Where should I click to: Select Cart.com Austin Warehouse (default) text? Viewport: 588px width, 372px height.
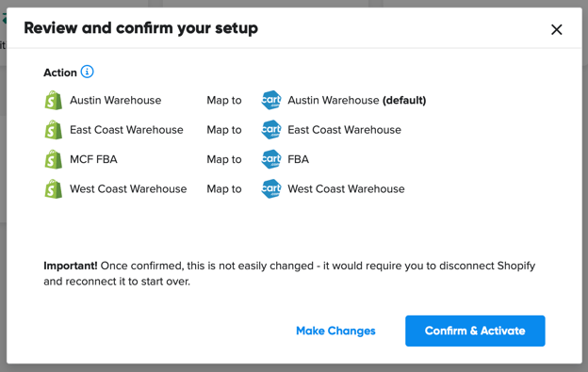coord(356,100)
